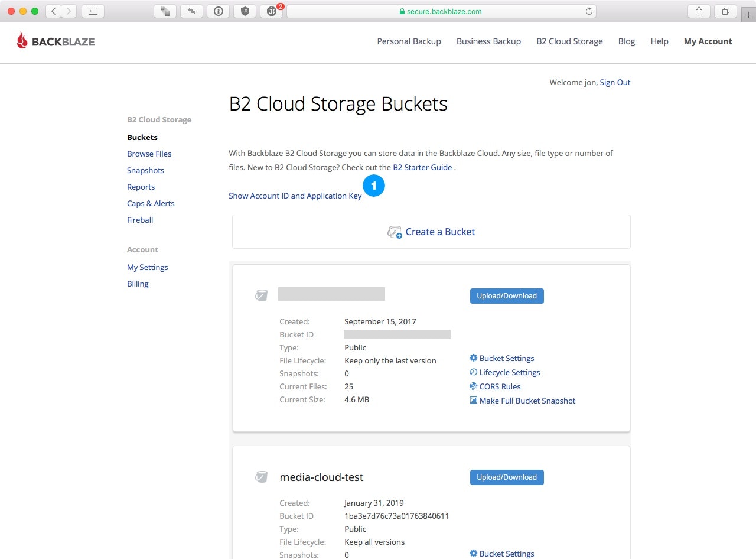Screen dimensions: 756x559
Task: Click the 'Keep only the last version' text
Action: click(390, 360)
